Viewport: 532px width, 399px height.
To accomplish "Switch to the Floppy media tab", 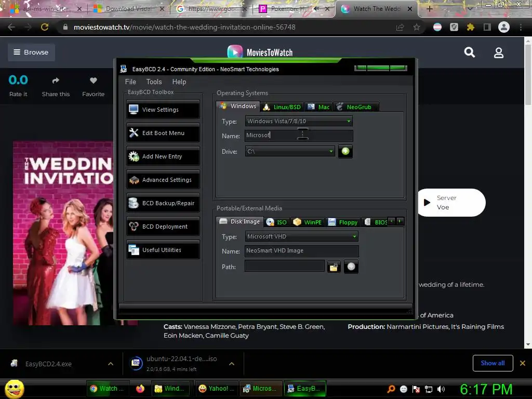I will click(343, 222).
